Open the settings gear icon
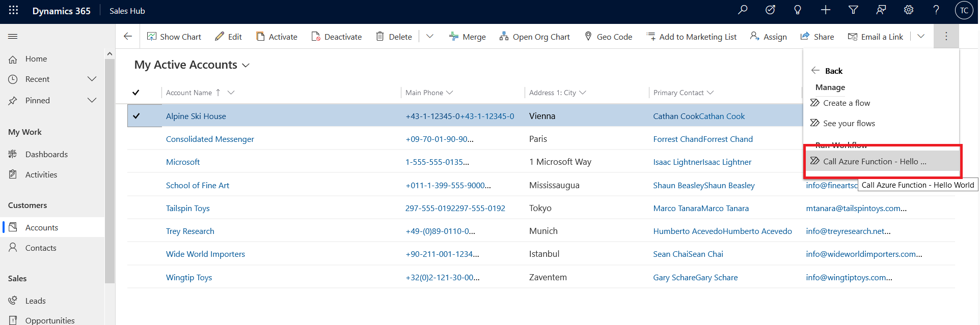The height and width of the screenshot is (325, 980). coord(908,10)
